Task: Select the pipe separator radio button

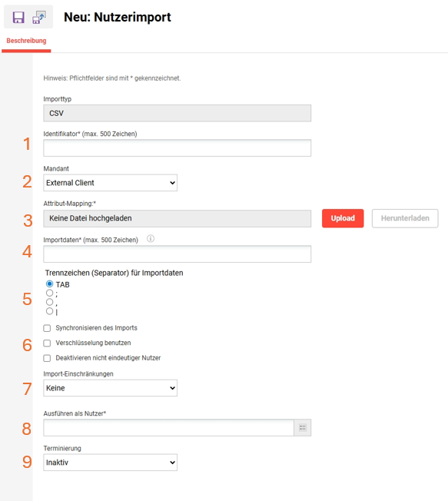Action: pyautogui.click(x=49, y=311)
